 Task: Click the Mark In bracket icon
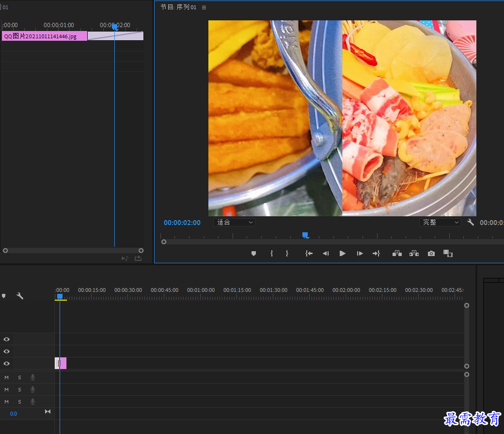pos(271,254)
